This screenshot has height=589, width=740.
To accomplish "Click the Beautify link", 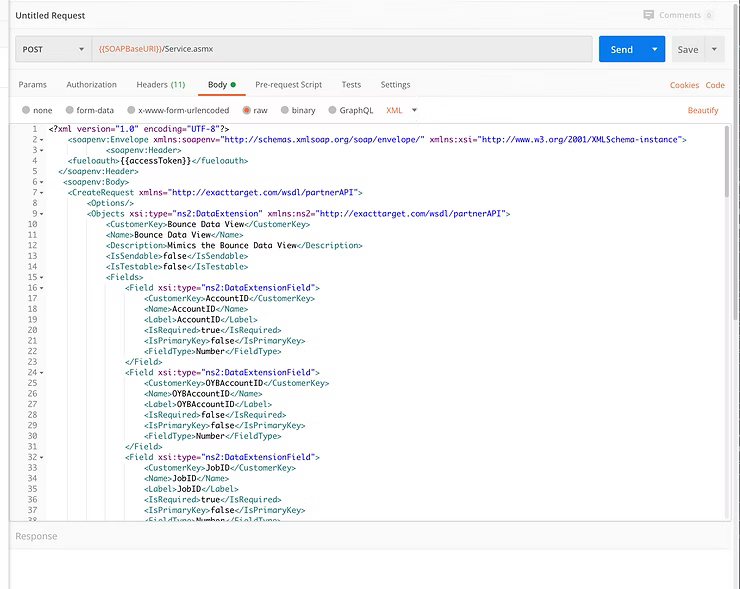I will click(703, 110).
